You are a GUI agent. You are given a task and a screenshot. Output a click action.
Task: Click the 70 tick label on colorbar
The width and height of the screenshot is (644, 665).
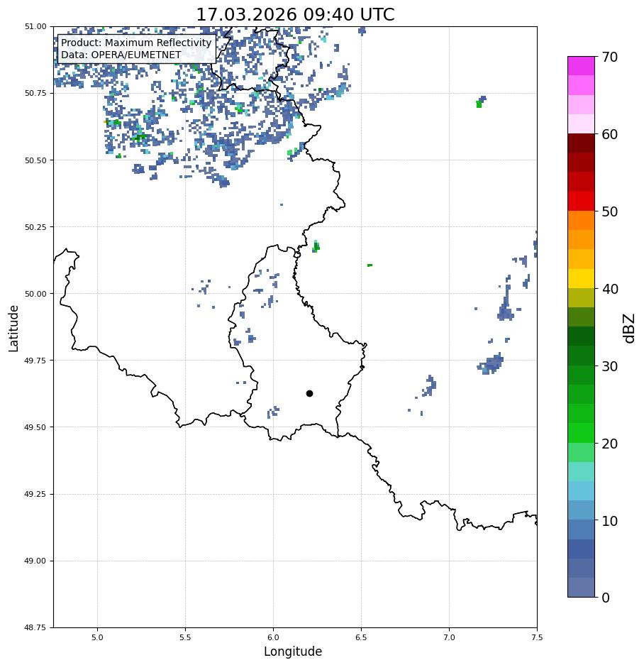pos(610,57)
